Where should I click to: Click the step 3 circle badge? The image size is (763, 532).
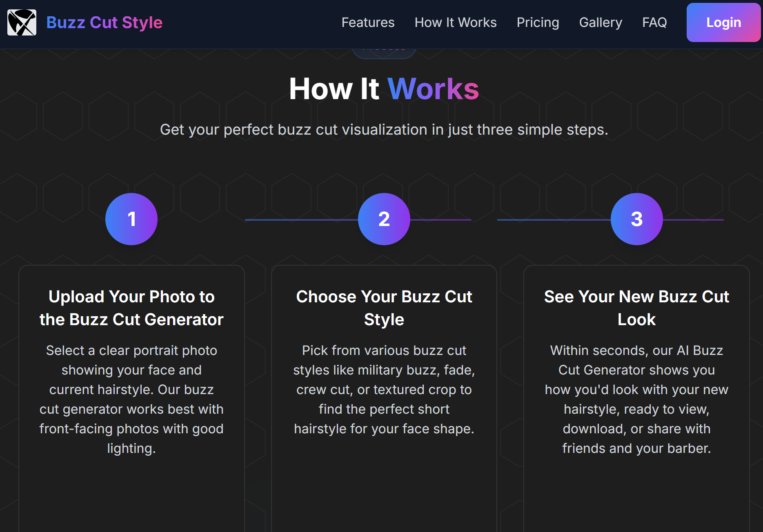637,219
